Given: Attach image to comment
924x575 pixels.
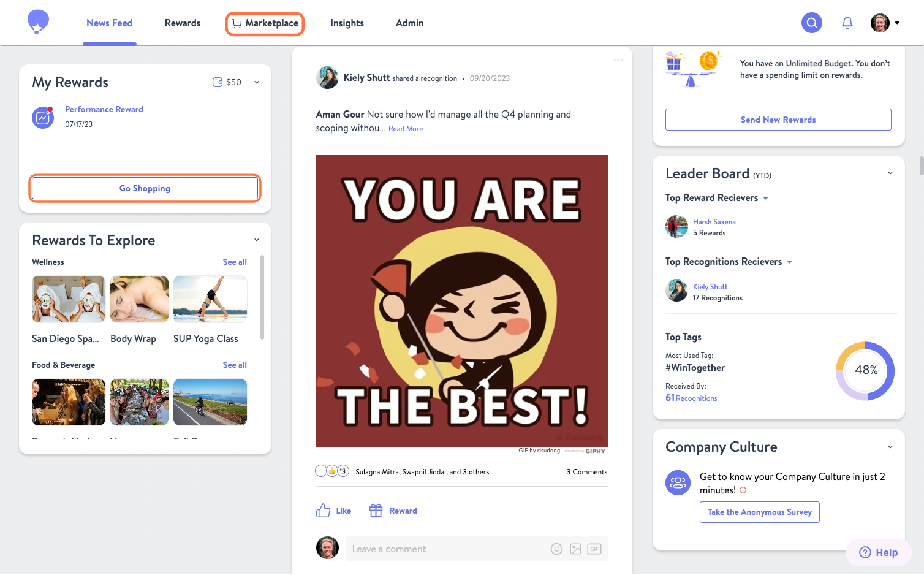Looking at the screenshot, I should (x=575, y=549).
